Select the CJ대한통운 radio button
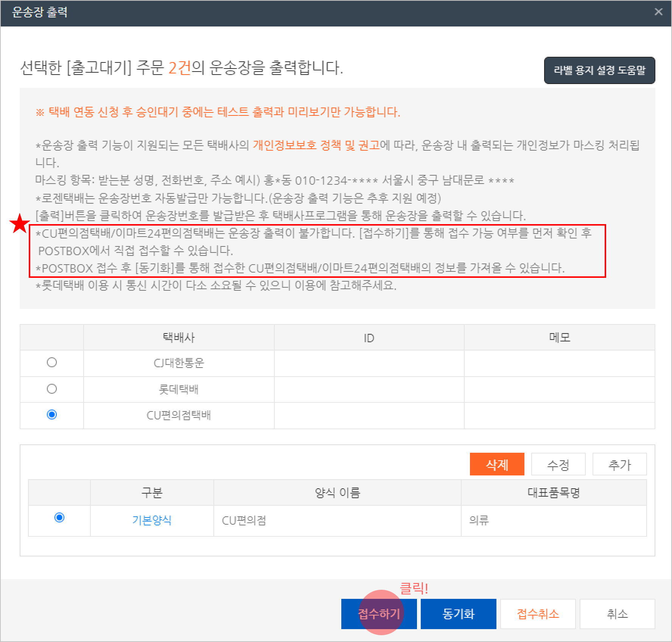The height and width of the screenshot is (642, 672). [52, 363]
